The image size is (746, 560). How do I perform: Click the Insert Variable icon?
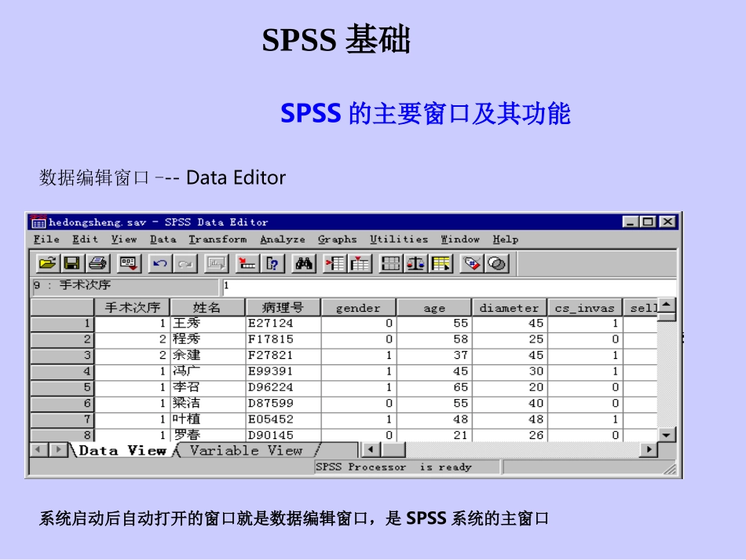point(360,263)
